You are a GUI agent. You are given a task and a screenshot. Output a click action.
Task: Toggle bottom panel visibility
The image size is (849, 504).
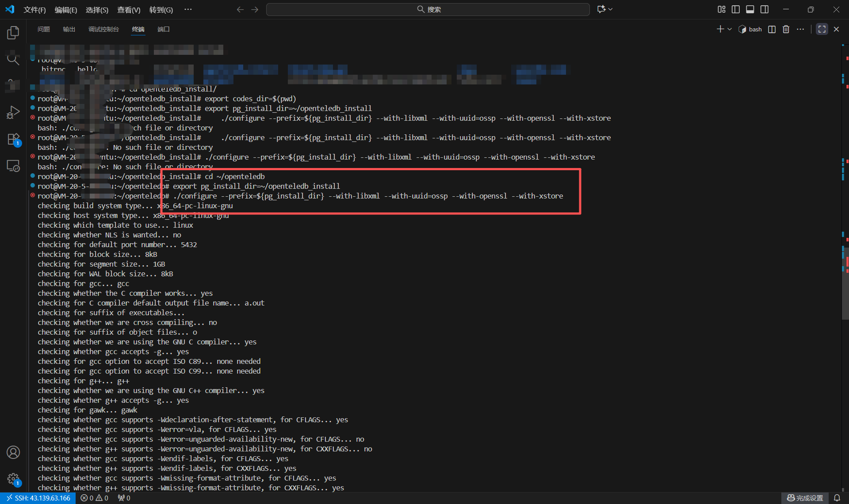pos(750,9)
